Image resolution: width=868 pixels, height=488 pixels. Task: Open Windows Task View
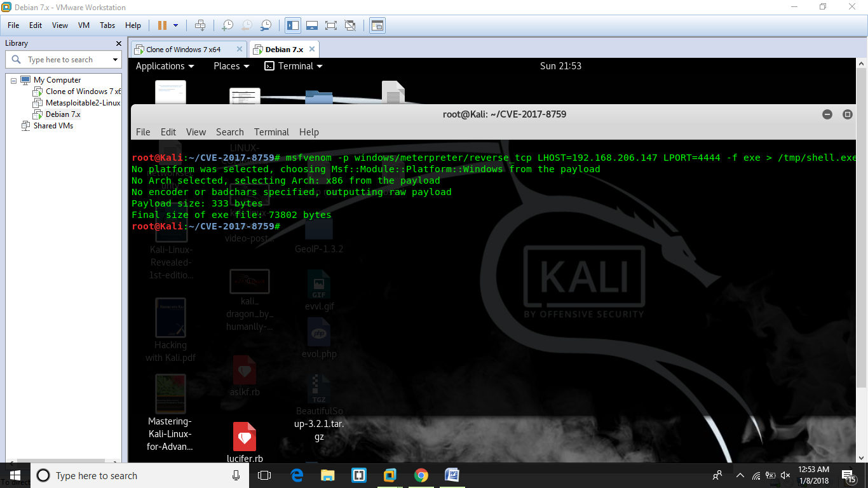(x=264, y=475)
